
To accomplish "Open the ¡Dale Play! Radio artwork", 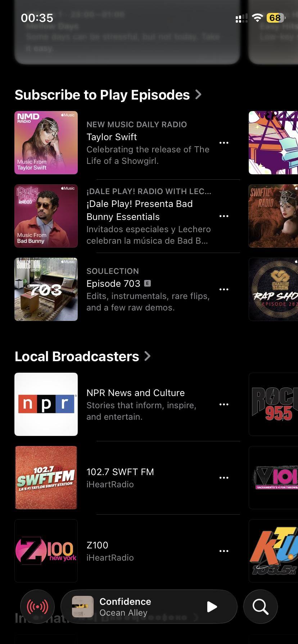I will click(x=46, y=216).
